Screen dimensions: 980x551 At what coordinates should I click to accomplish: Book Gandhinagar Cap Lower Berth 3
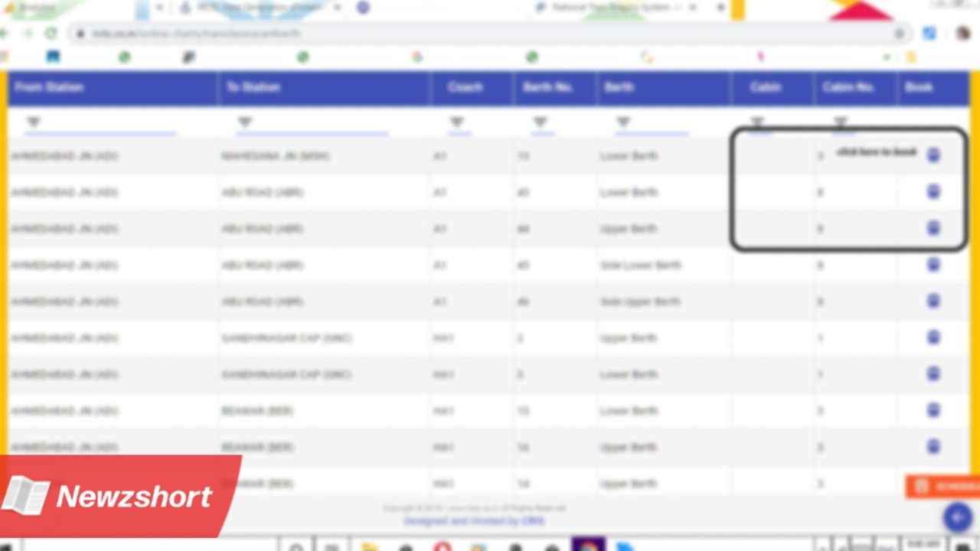point(933,373)
